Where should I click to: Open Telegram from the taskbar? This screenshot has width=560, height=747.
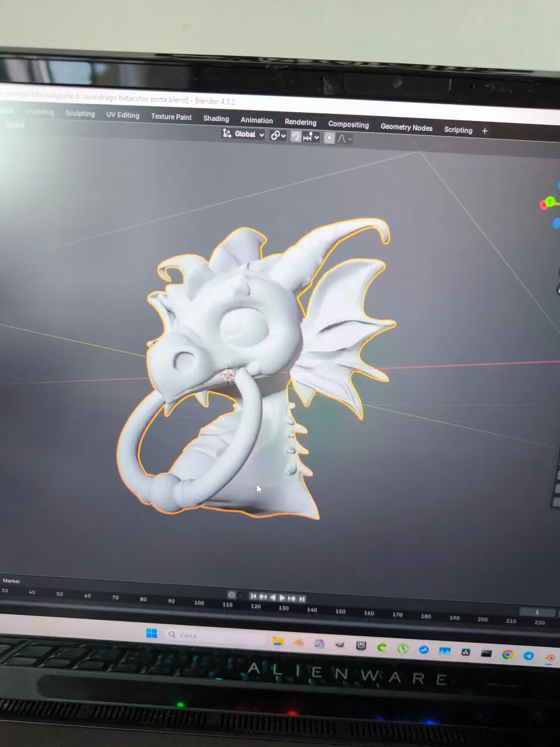click(528, 656)
